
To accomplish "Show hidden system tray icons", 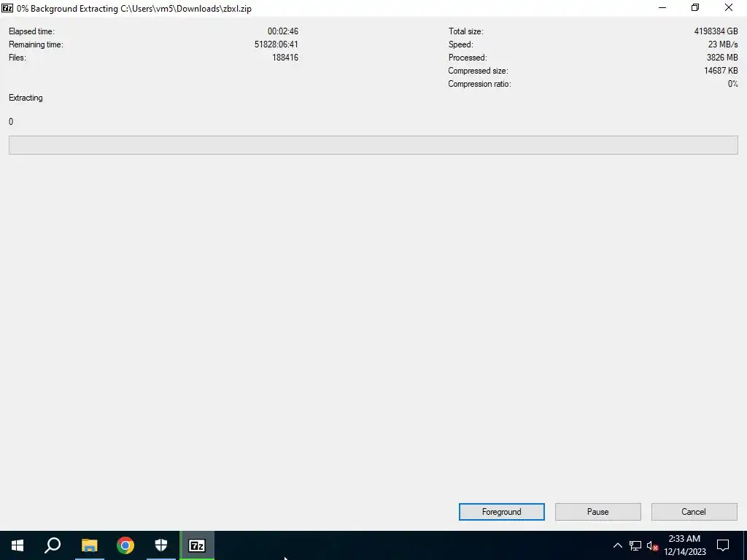I will point(617,545).
